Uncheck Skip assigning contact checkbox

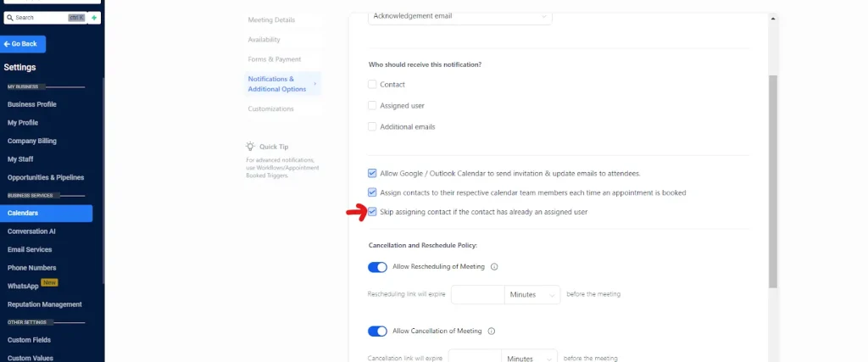[372, 211]
